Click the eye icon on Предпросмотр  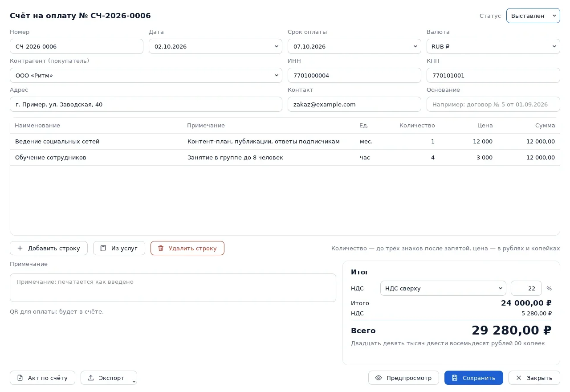379,378
